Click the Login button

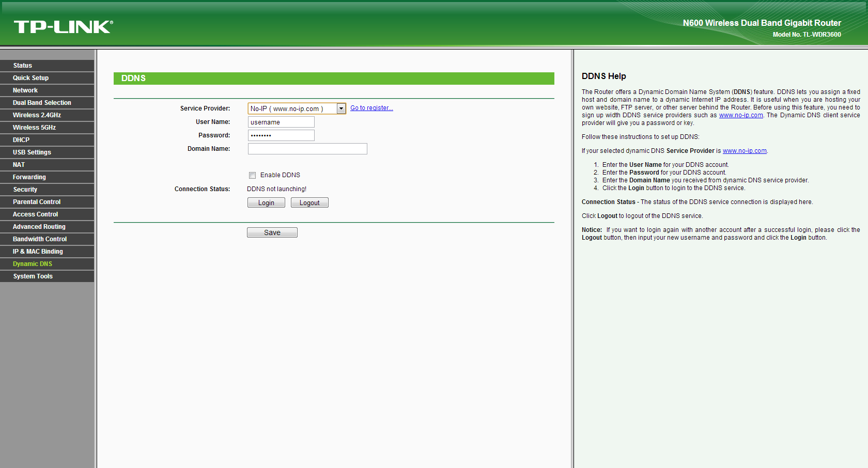point(266,202)
